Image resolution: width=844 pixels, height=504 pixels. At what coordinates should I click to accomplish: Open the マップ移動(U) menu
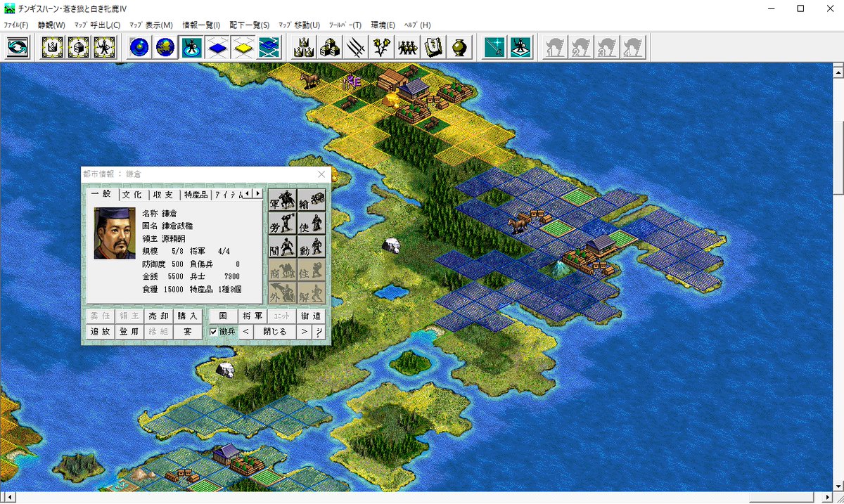pos(299,25)
